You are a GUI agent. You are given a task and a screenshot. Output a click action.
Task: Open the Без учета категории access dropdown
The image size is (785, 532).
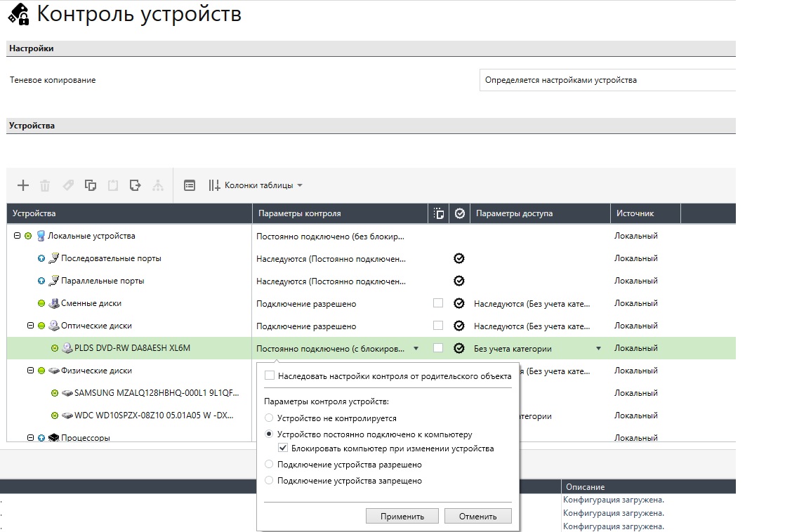pos(598,349)
